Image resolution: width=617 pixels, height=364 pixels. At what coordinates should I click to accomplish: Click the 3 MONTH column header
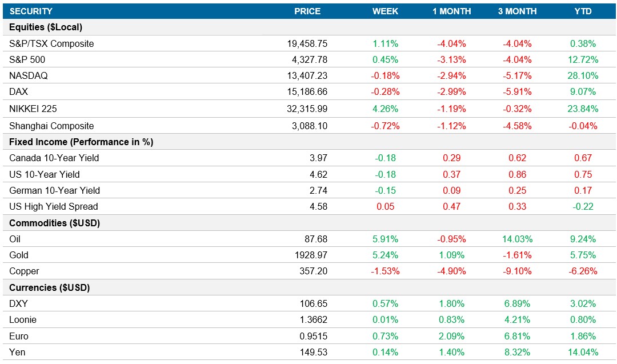point(518,11)
